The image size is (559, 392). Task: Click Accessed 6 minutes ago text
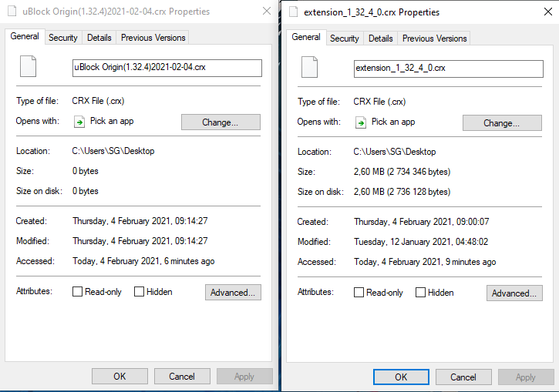click(143, 261)
